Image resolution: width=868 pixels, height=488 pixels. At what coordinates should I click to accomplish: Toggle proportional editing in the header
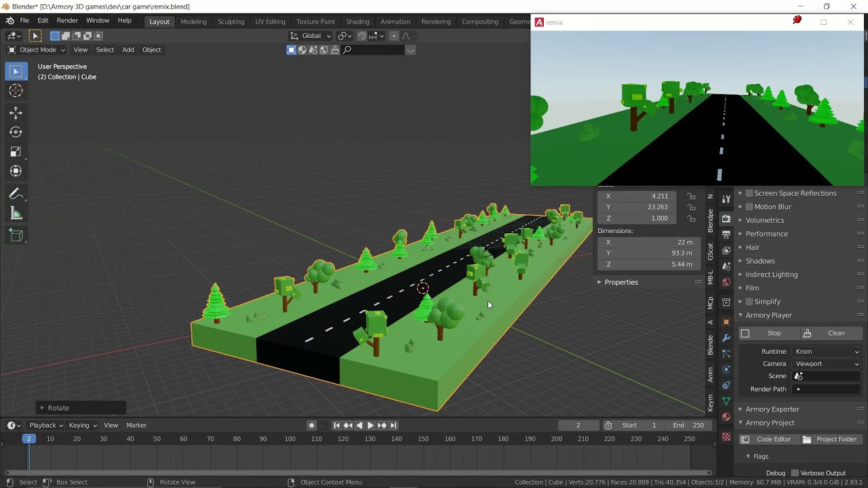pyautogui.click(x=394, y=36)
